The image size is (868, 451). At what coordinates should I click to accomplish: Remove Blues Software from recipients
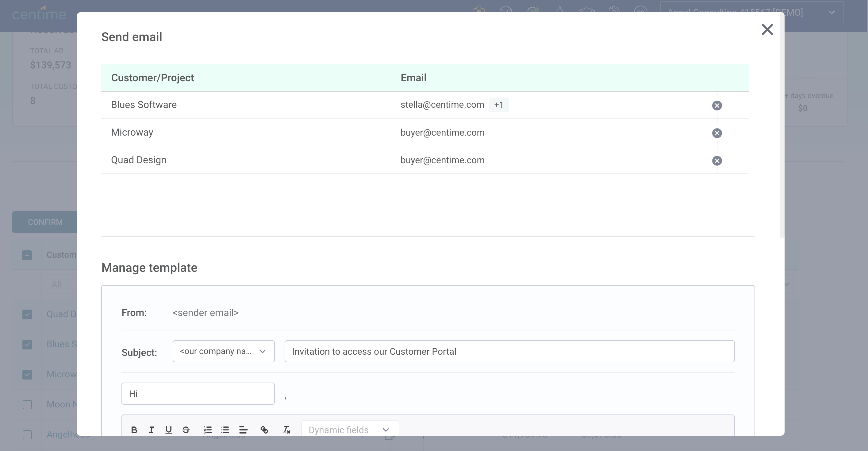pos(717,106)
